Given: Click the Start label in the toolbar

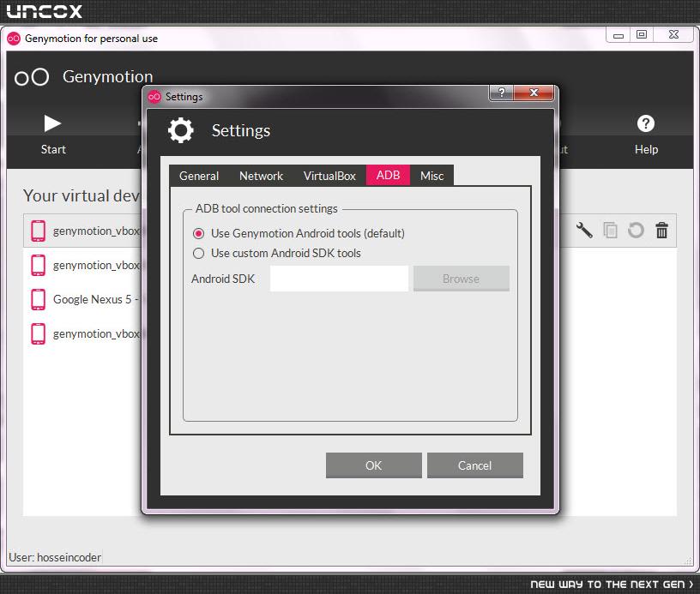Looking at the screenshot, I should 53,149.
